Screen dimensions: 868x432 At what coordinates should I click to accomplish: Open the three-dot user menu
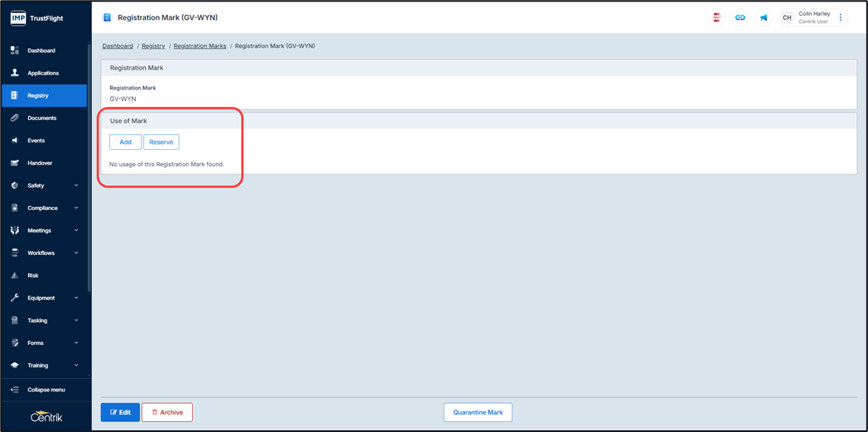point(841,17)
